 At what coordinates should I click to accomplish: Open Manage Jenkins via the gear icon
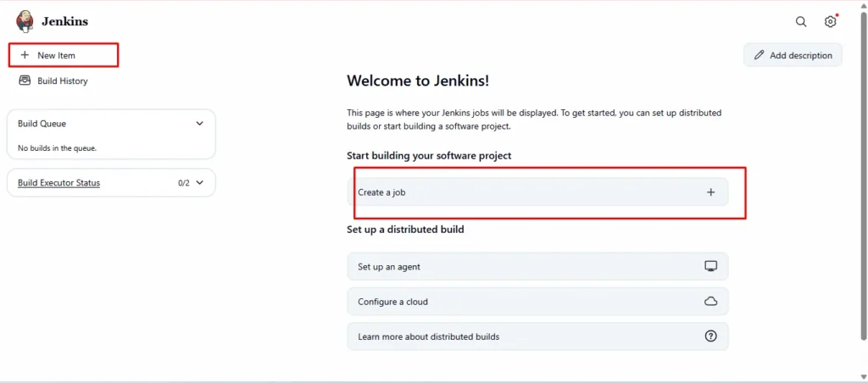point(831,22)
